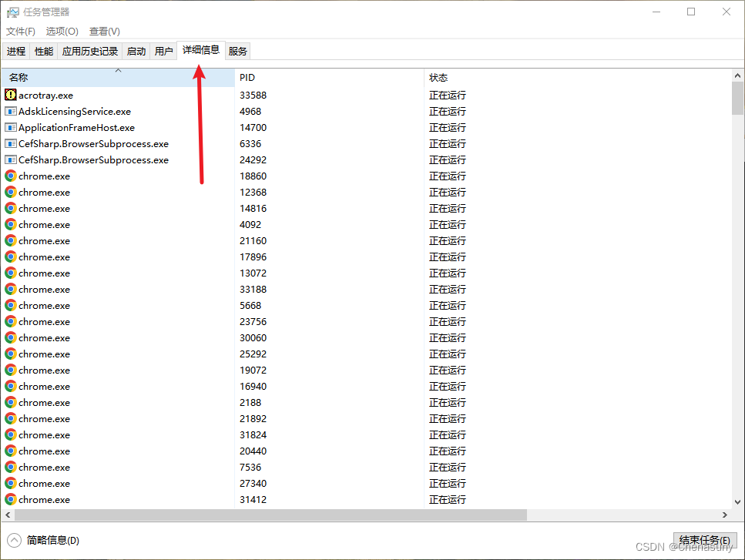Viewport: 745px width, 560px height.
Task: Click PID value 31412
Action: click(253, 499)
